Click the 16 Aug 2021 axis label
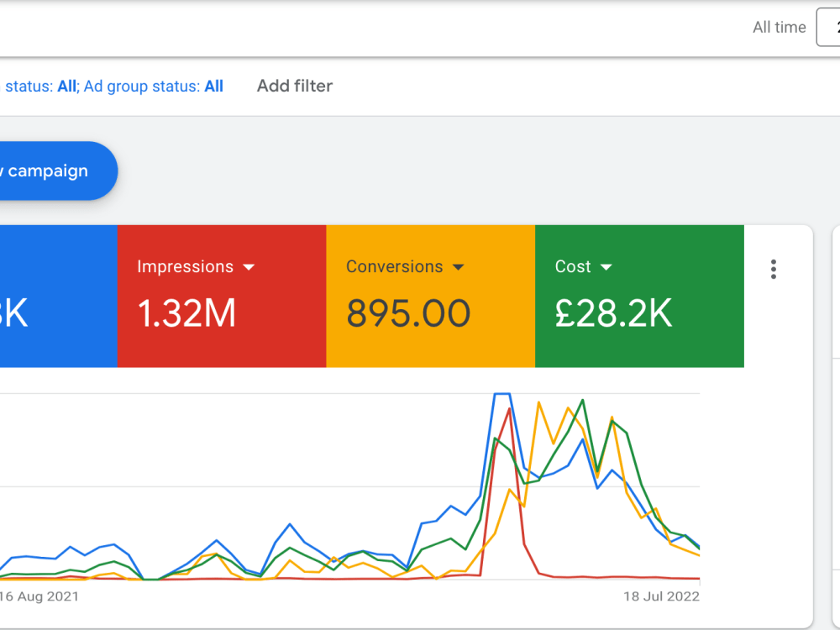Viewport: 840px width, 630px height. coord(39,596)
